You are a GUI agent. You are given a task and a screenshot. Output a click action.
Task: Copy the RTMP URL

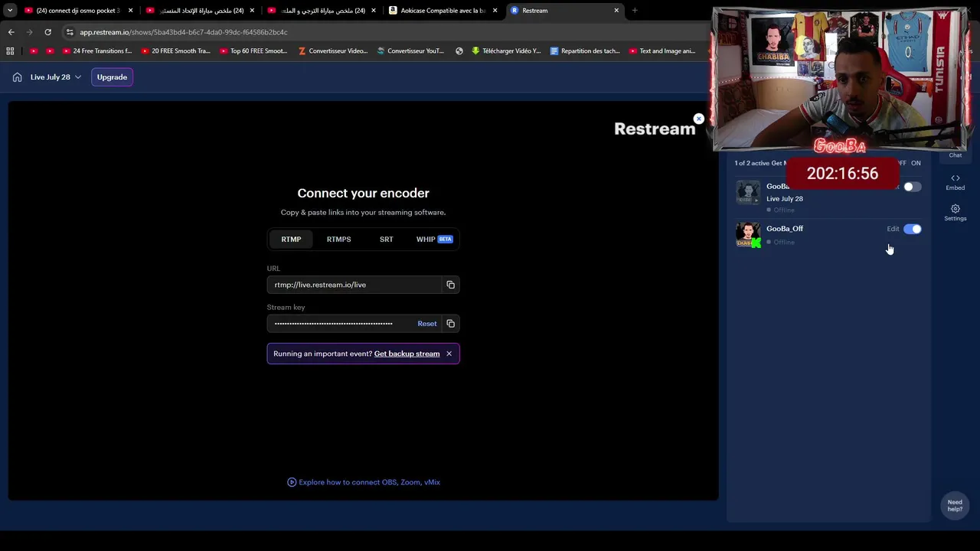tap(450, 285)
